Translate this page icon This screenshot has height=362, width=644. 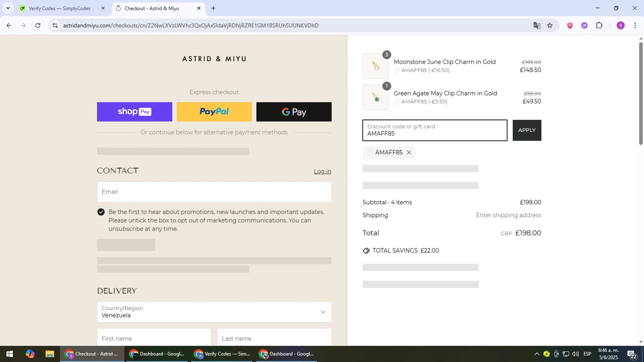tap(537, 25)
